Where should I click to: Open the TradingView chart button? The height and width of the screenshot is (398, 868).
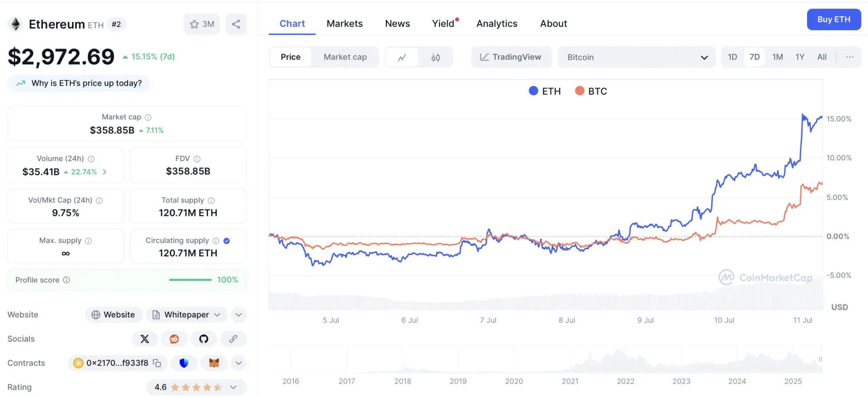(x=511, y=57)
